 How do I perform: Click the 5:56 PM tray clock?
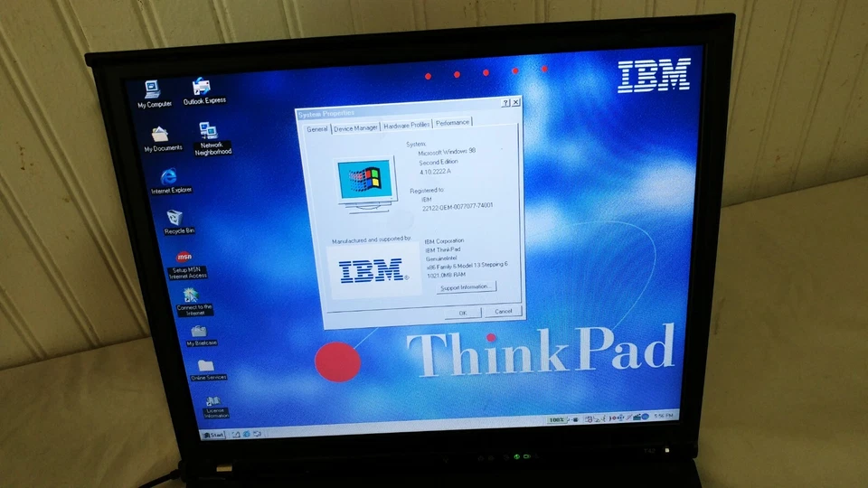tap(663, 416)
